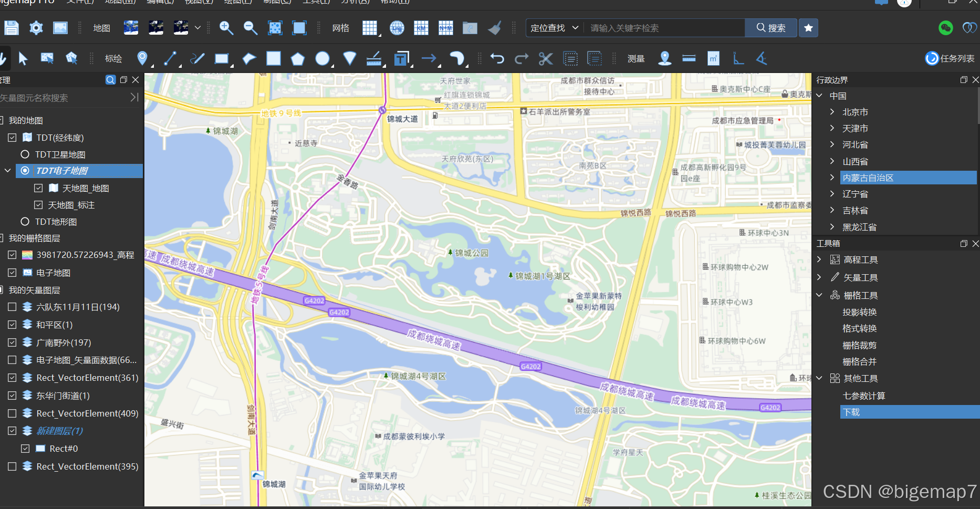Click the image export picture icon

coord(60,28)
